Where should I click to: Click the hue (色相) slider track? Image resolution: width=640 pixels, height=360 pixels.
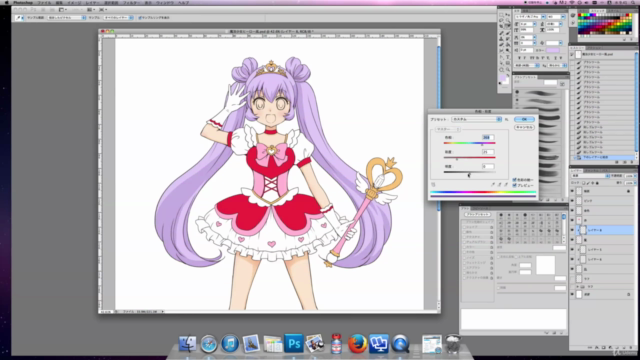[470, 143]
